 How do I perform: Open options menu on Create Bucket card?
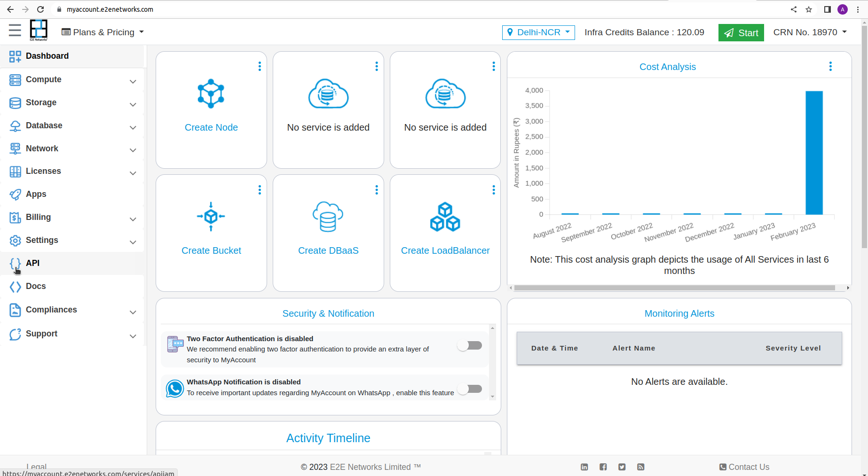click(260, 190)
